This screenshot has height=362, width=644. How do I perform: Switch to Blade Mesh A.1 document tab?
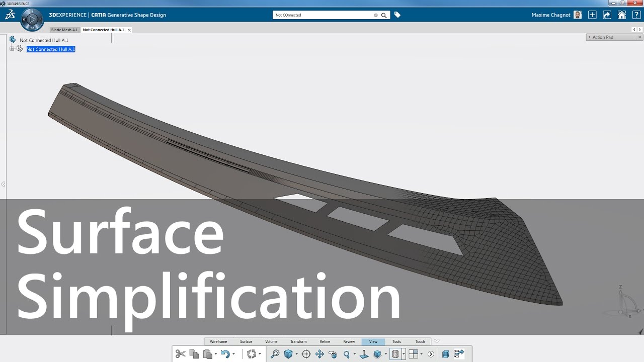(x=64, y=30)
